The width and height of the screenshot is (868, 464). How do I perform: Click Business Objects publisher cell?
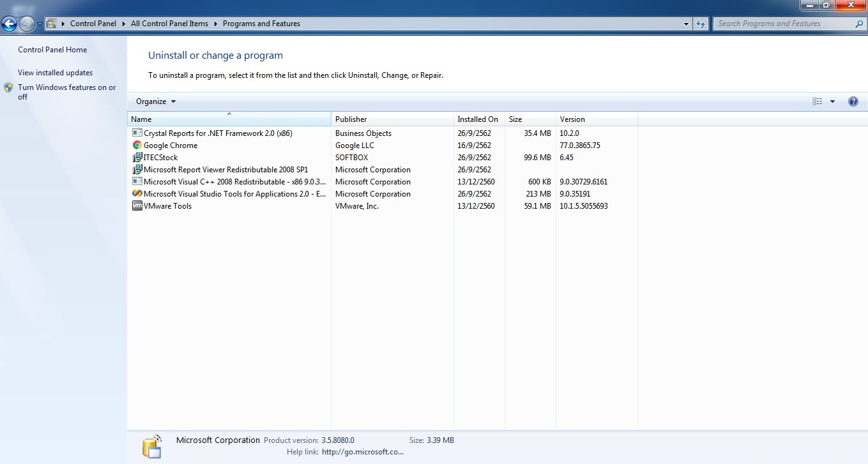tap(363, 133)
